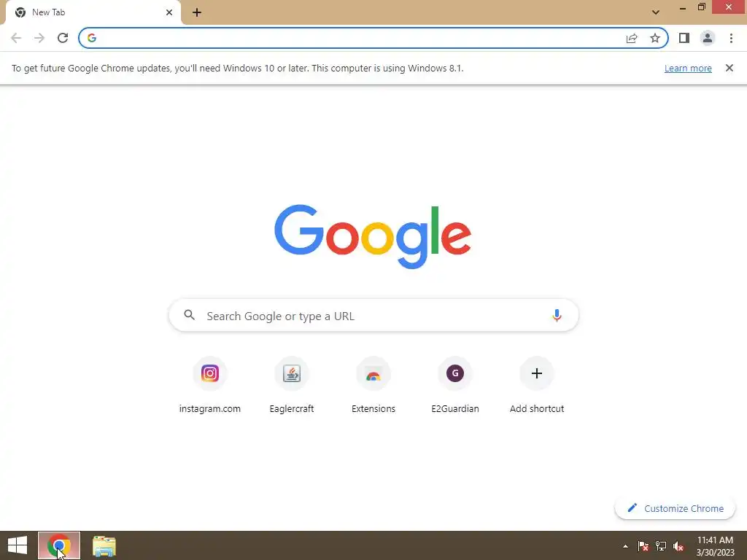
Task: Open the clock showing 11:41 AM
Action: (x=715, y=546)
